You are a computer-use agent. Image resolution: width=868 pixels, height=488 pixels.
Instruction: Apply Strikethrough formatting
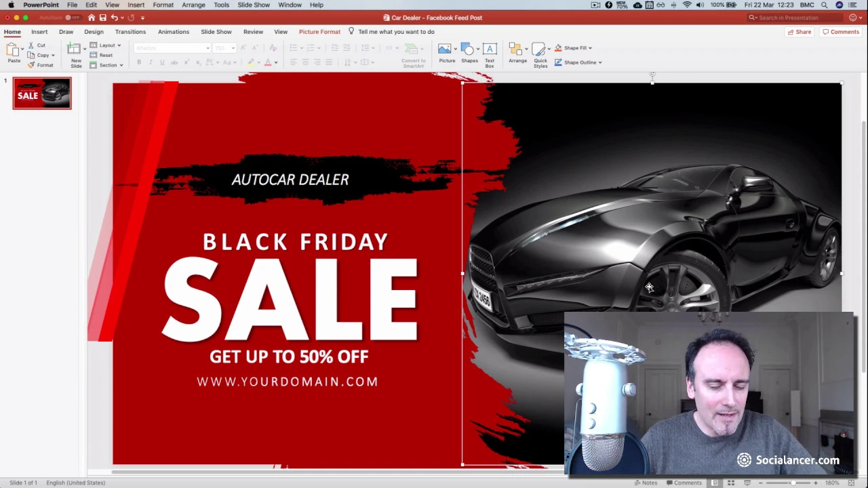[x=174, y=62]
